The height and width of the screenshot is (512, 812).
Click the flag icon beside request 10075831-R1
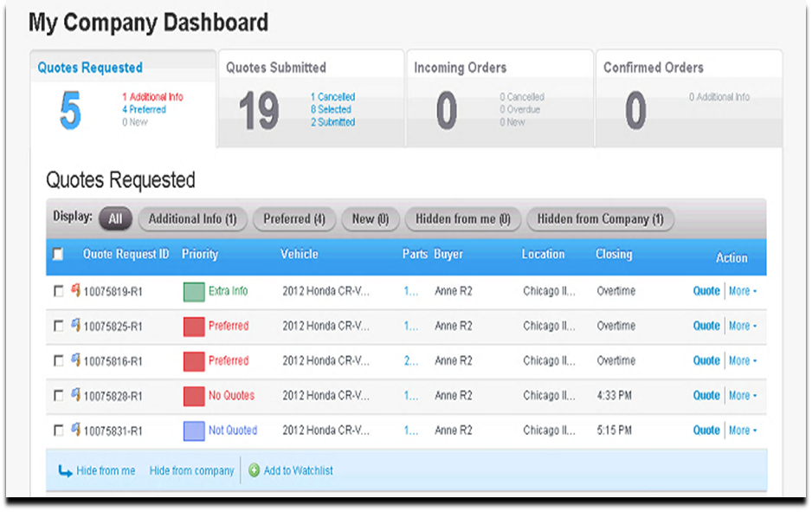76,430
